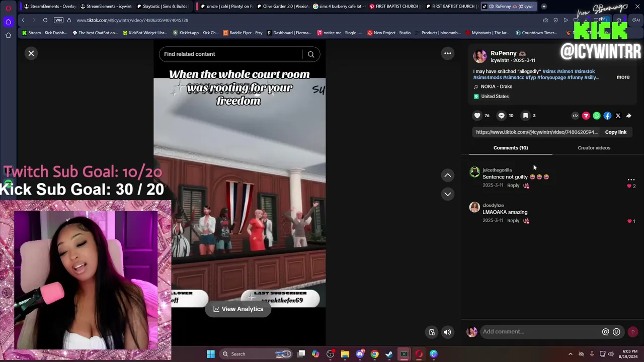Click the View Analytics button
The height and width of the screenshot is (362, 644).
238,309
